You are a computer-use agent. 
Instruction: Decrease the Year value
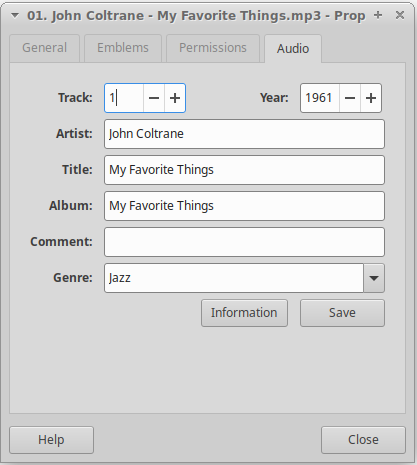[350, 98]
